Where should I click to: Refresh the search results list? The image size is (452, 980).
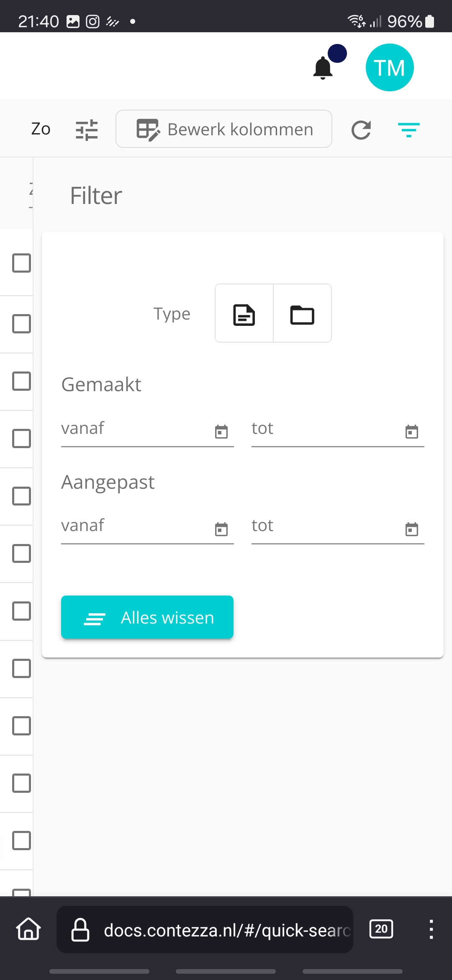click(361, 130)
